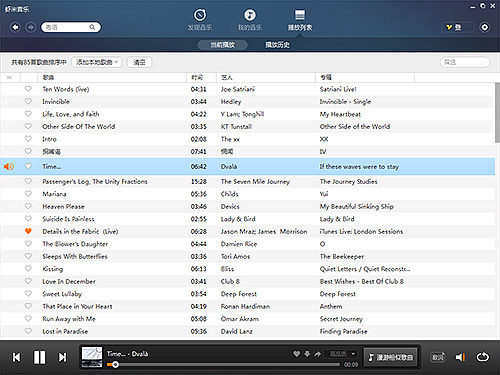Open album Secret Journey
Image resolution: width=500 pixels, height=375 pixels.
tap(341, 319)
